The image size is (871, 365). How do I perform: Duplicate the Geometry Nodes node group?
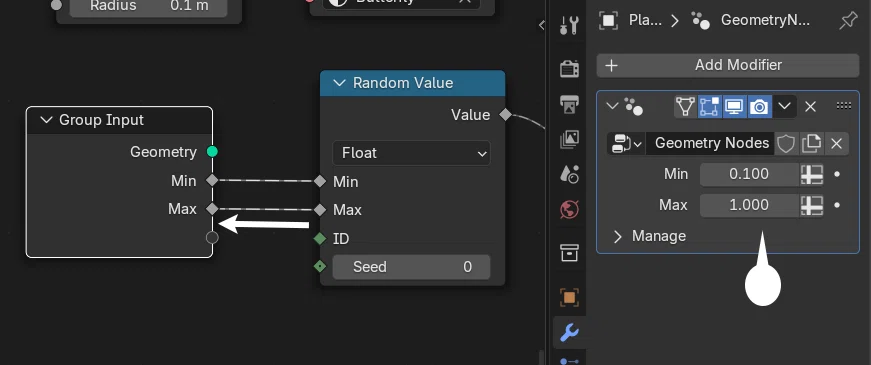click(x=811, y=144)
